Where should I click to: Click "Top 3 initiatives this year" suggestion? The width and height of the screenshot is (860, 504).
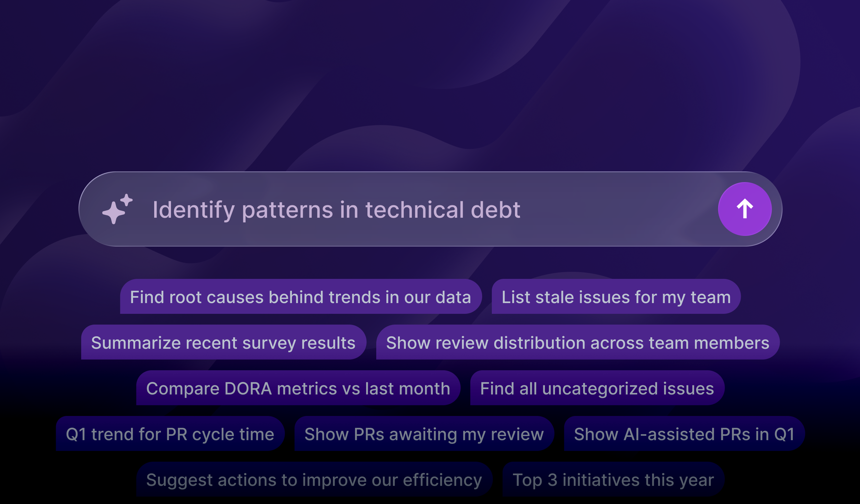tap(613, 480)
